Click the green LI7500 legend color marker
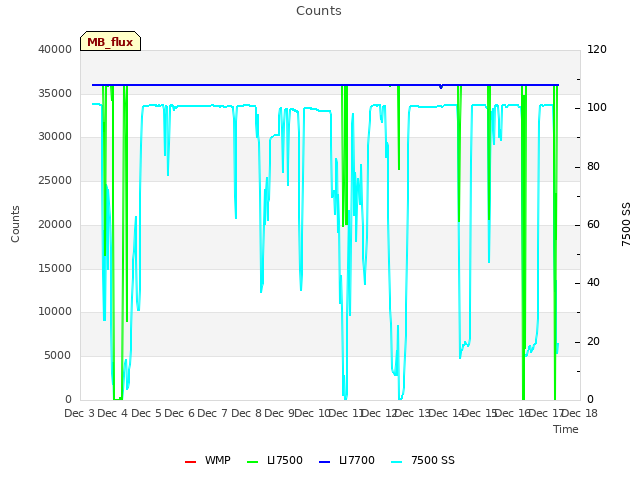640x480 pixels. tap(253, 462)
